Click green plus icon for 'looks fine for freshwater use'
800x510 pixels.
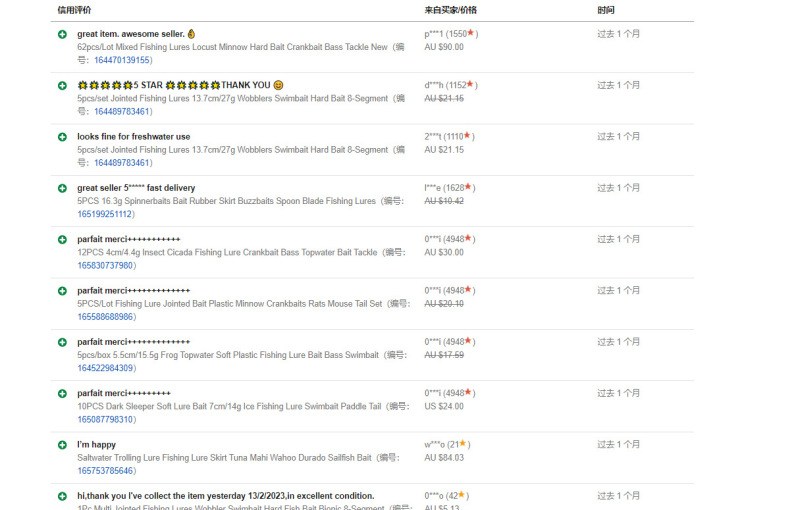point(62,137)
